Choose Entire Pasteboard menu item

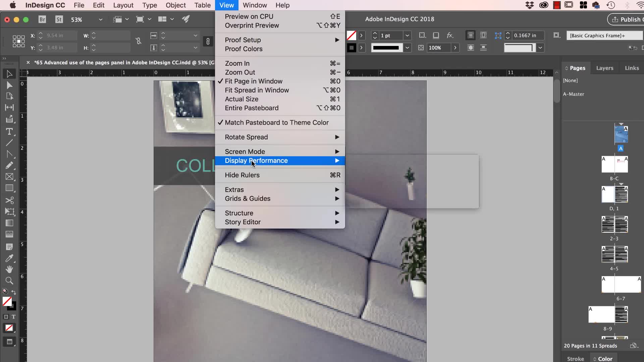[x=280, y=108]
